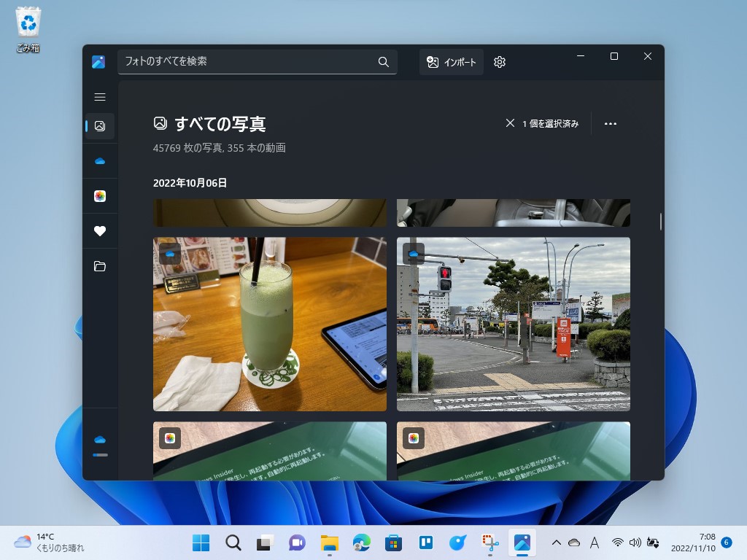
Task: Open the iCloud Photos sidebar icon
Action: pyautogui.click(x=100, y=195)
